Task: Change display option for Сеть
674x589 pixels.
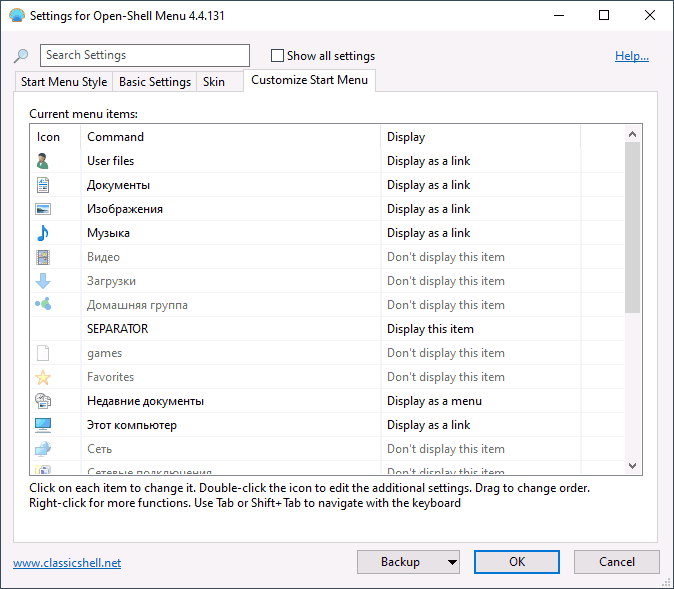Action: [x=446, y=449]
